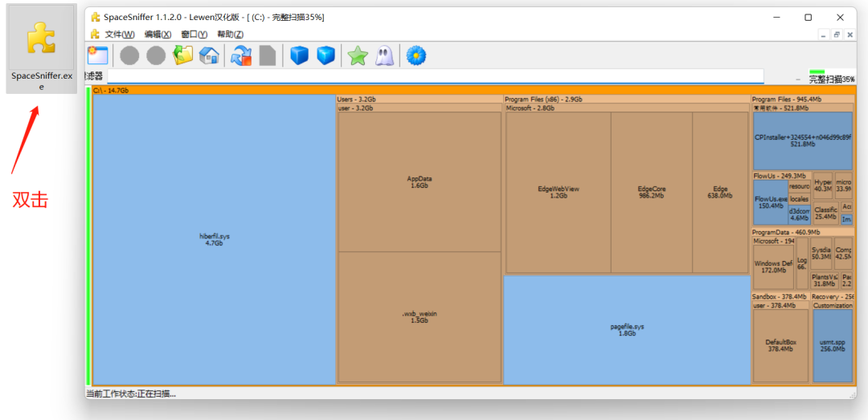This screenshot has width=868, height=420.
Task: Open the 帮助(Z) menu
Action: (x=230, y=34)
